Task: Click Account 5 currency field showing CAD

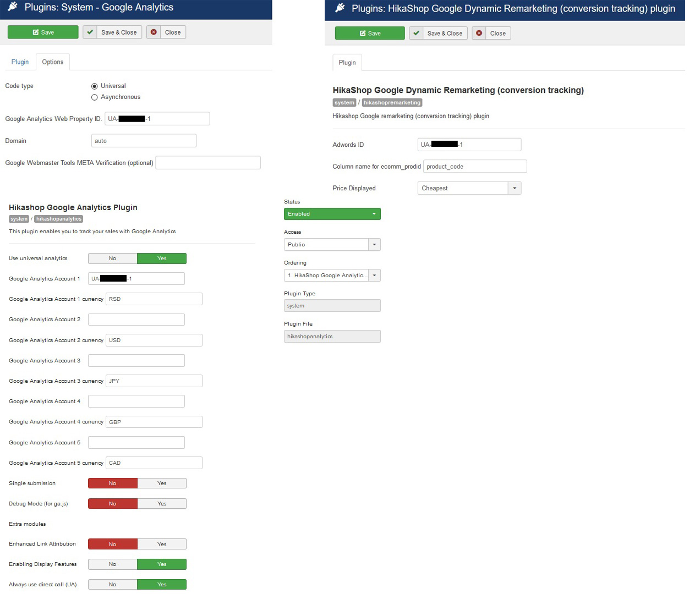Action: point(154,463)
